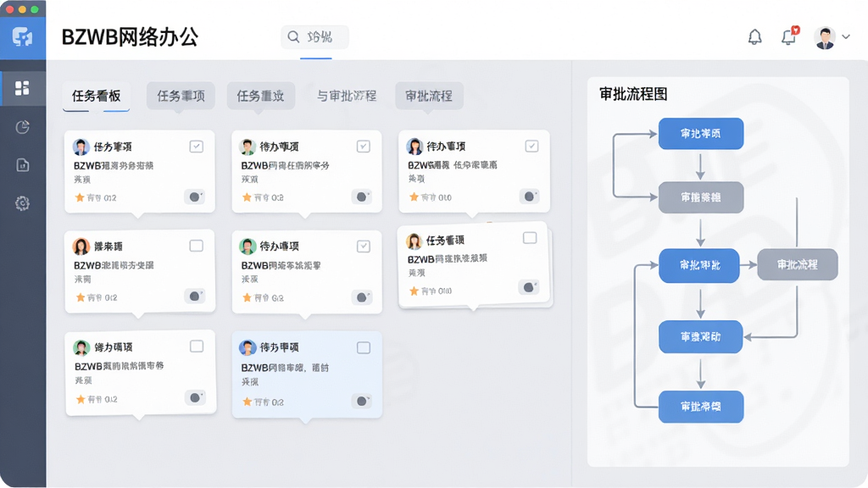Click the avatar on blue highlighted card

(248, 347)
